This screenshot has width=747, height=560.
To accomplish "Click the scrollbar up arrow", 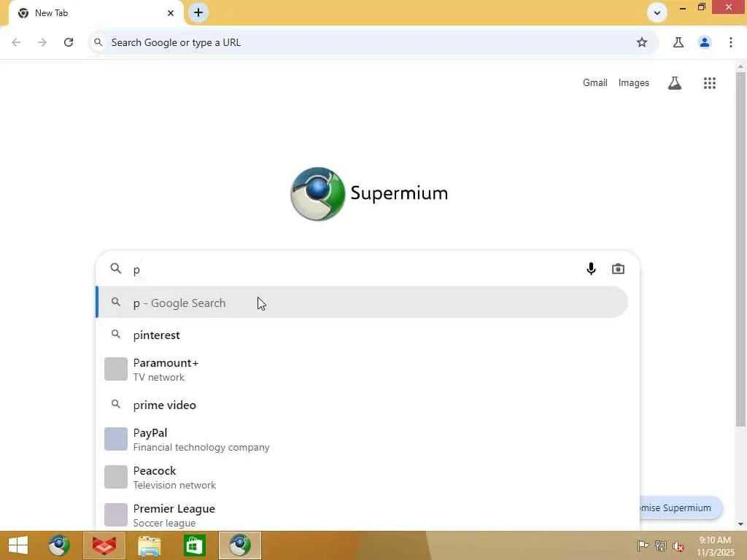I will pyautogui.click(x=740, y=65).
